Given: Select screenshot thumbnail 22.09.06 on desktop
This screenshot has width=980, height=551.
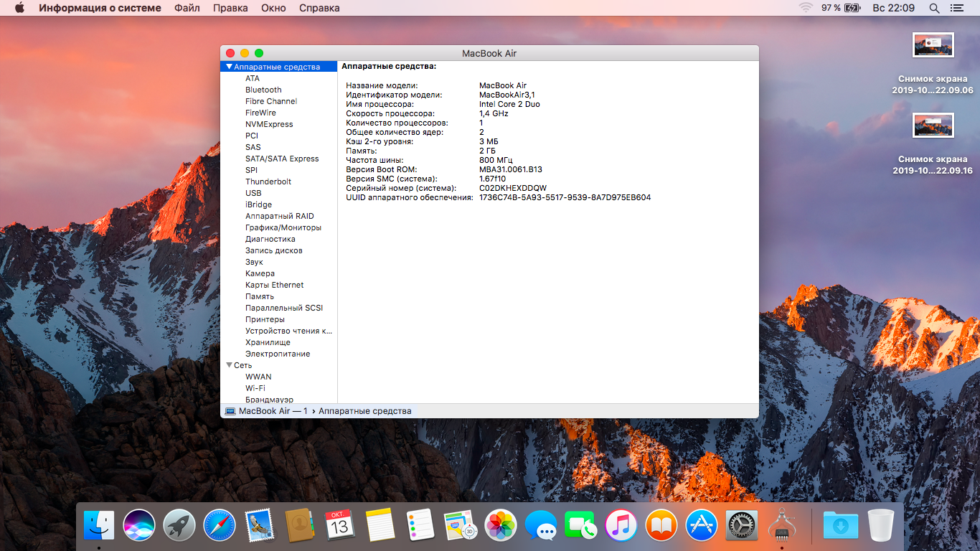Looking at the screenshot, I should pyautogui.click(x=933, y=44).
